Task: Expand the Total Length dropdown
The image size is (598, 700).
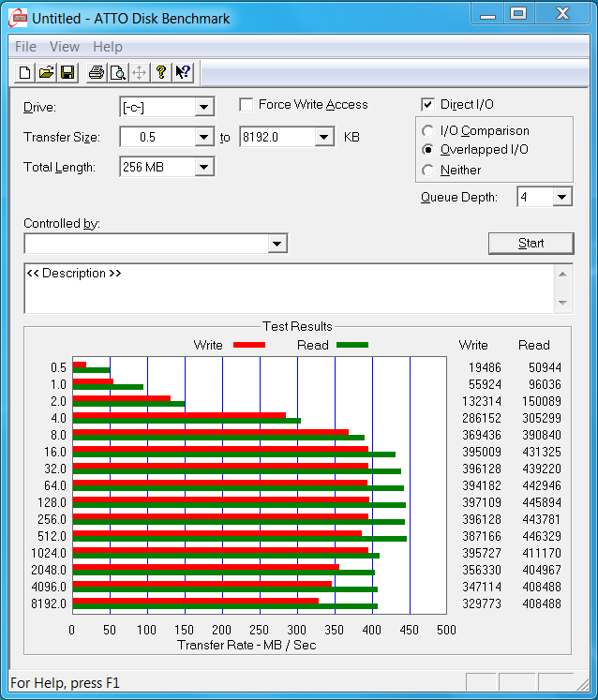Action: pos(203,168)
